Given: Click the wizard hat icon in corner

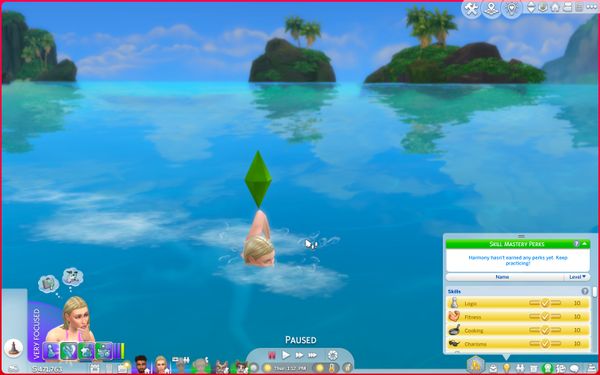Looking at the screenshot, I should pyautogui.click(x=13, y=348).
